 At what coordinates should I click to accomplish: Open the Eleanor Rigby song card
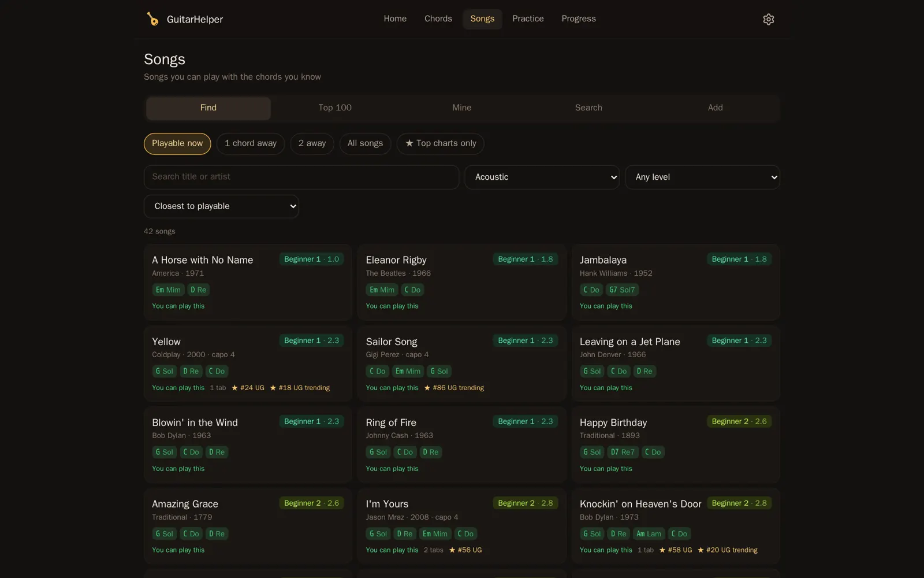point(462,282)
